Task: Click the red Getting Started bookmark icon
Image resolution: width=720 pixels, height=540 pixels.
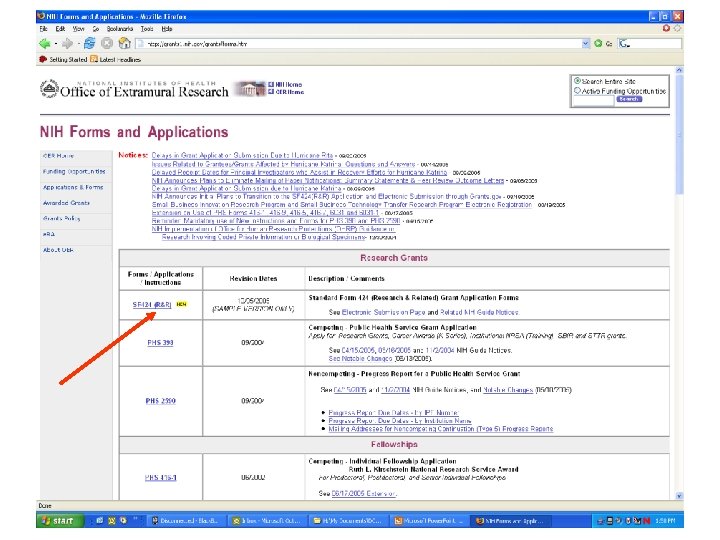Action: (x=43, y=59)
